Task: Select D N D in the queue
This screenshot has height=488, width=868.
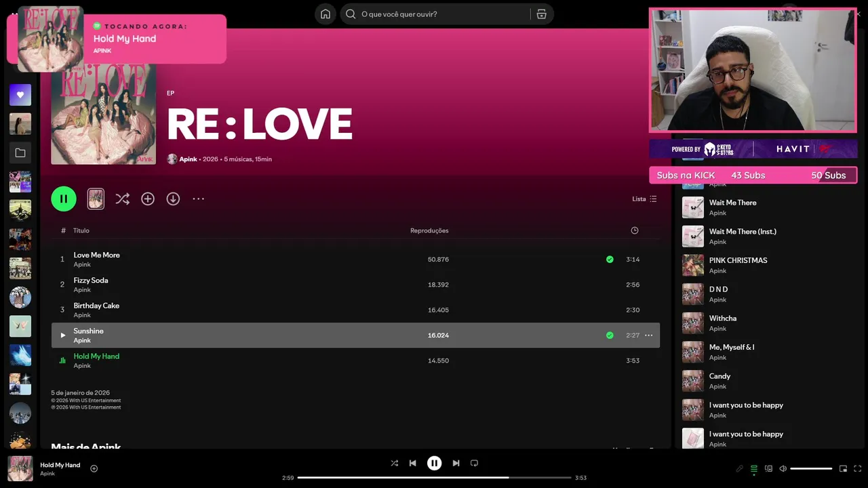Action: pyautogui.click(x=769, y=294)
